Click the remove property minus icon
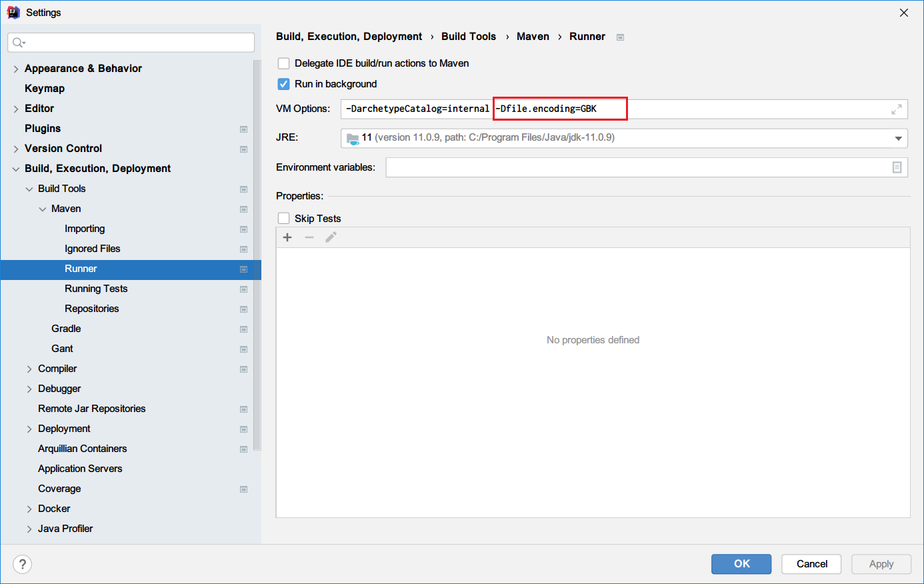This screenshot has width=924, height=584. click(x=309, y=237)
